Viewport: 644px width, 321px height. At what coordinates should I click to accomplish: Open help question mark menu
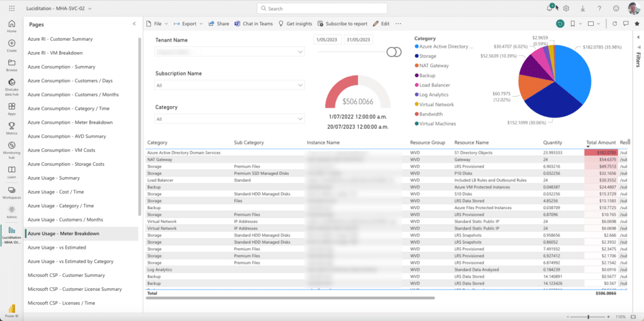point(599,8)
